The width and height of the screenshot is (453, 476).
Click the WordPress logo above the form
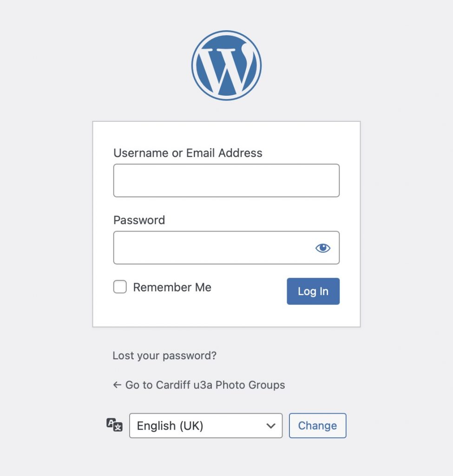(x=226, y=65)
